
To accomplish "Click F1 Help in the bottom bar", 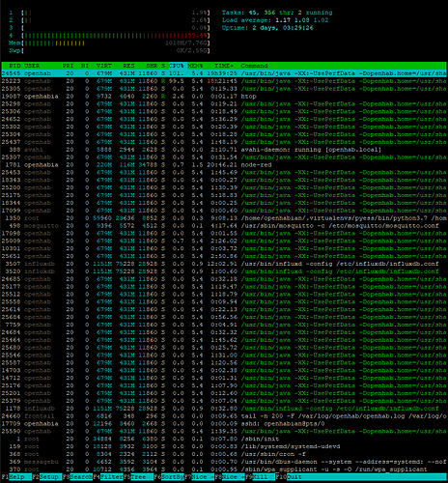I will coord(16,477).
